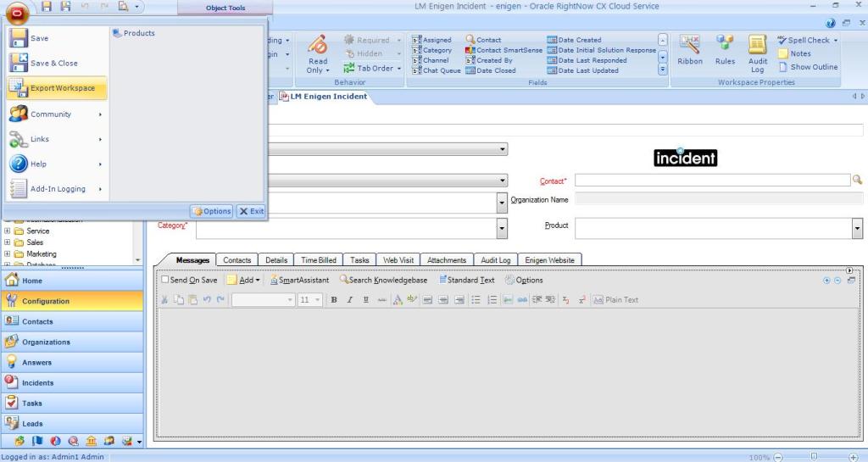Click the Contact search magnifier icon
Screen dimensions: 868x462
[857, 180]
